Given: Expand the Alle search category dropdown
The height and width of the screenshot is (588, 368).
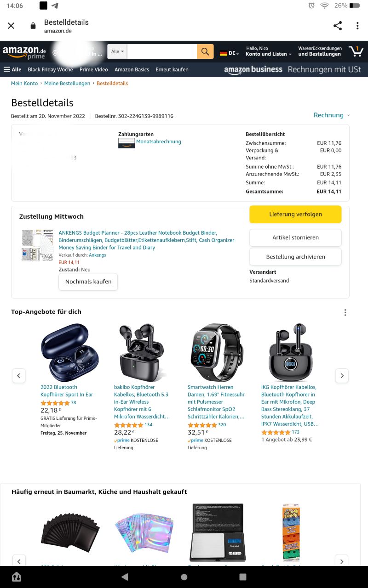Looking at the screenshot, I should (x=117, y=51).
